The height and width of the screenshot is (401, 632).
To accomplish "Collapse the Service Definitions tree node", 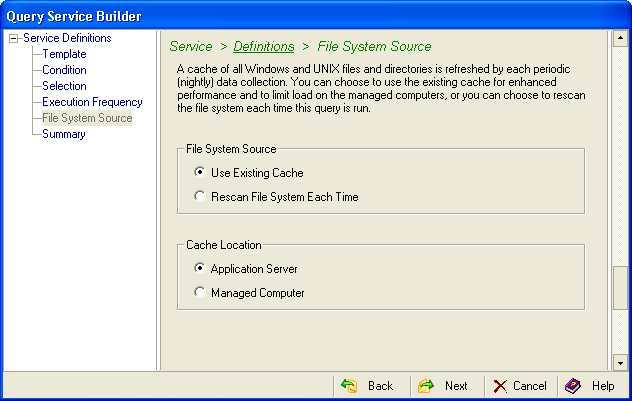I will click(13, 38).
